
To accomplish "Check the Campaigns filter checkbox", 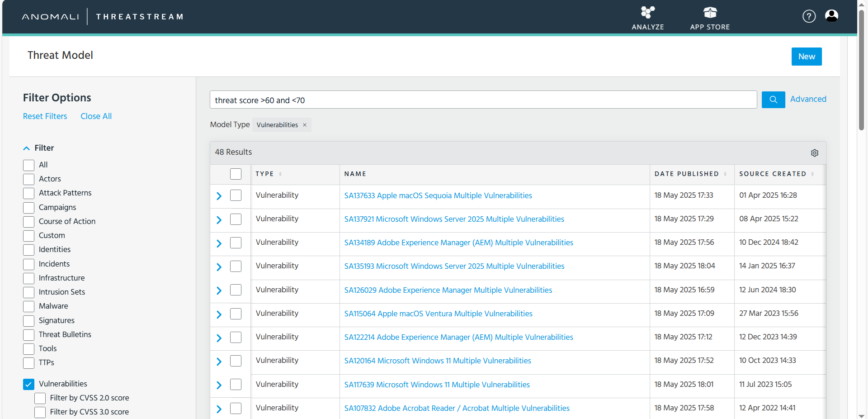I will click(28, 208).
